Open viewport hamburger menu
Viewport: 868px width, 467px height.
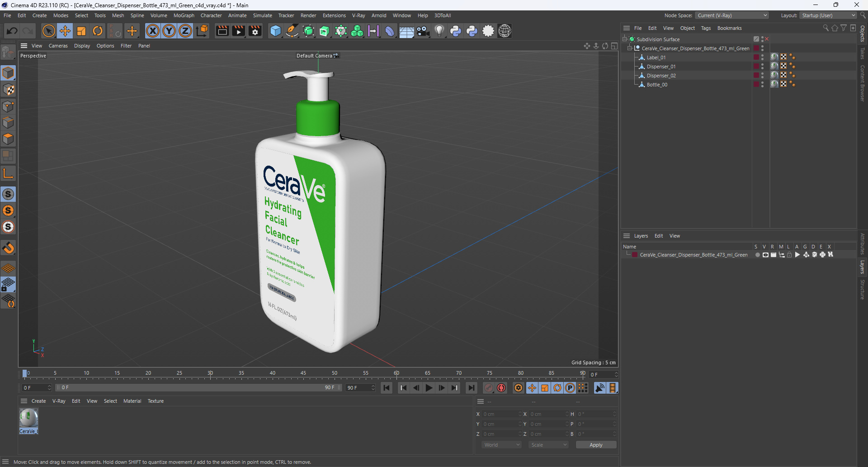coord(24,46)
